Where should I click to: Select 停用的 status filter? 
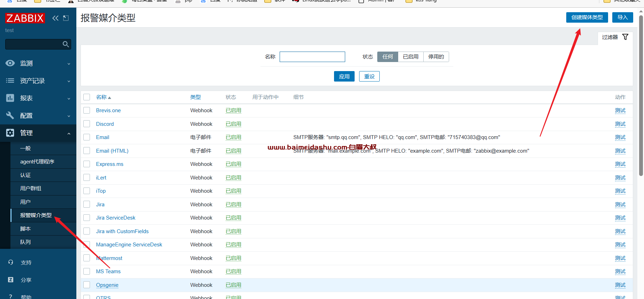[x=436, y=57]
